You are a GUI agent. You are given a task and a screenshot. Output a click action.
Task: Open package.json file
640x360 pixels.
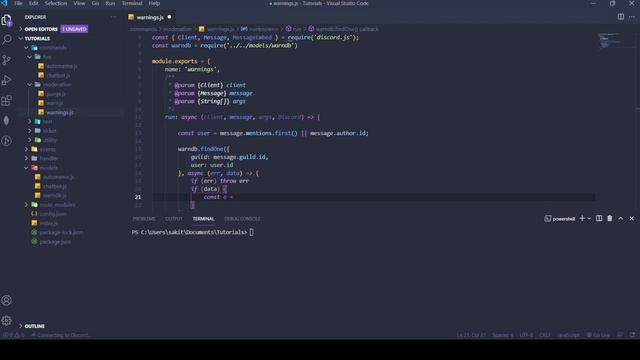[55, 242]
